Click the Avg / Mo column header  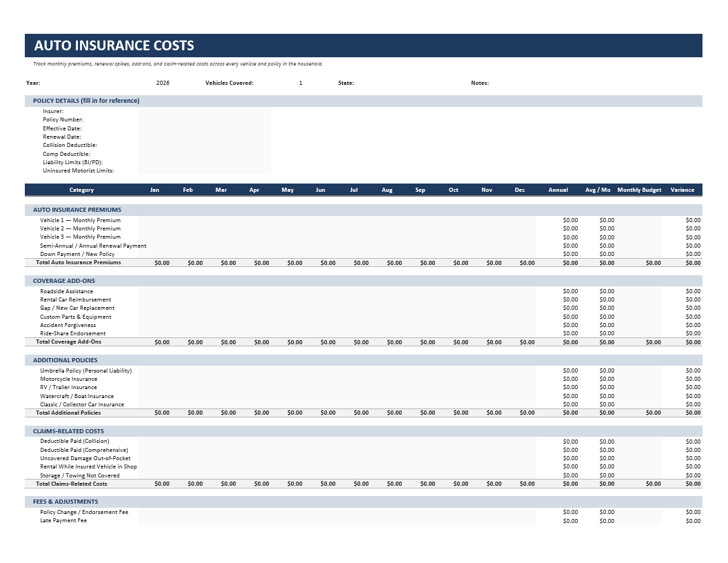(x=598, y=190)
